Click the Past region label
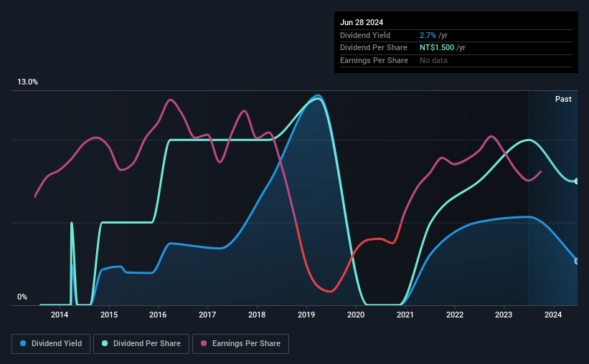This screenshot has width=589, height=364. click(x=563, y=99)
